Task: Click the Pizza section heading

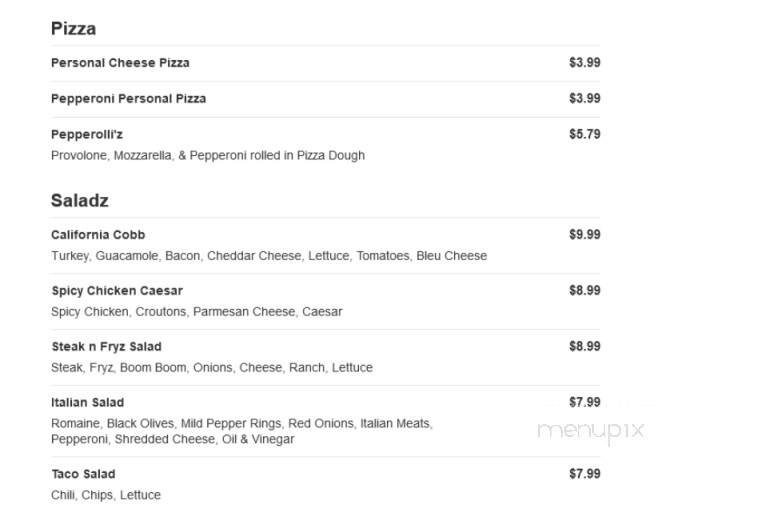Action: (x=73, y=28)
